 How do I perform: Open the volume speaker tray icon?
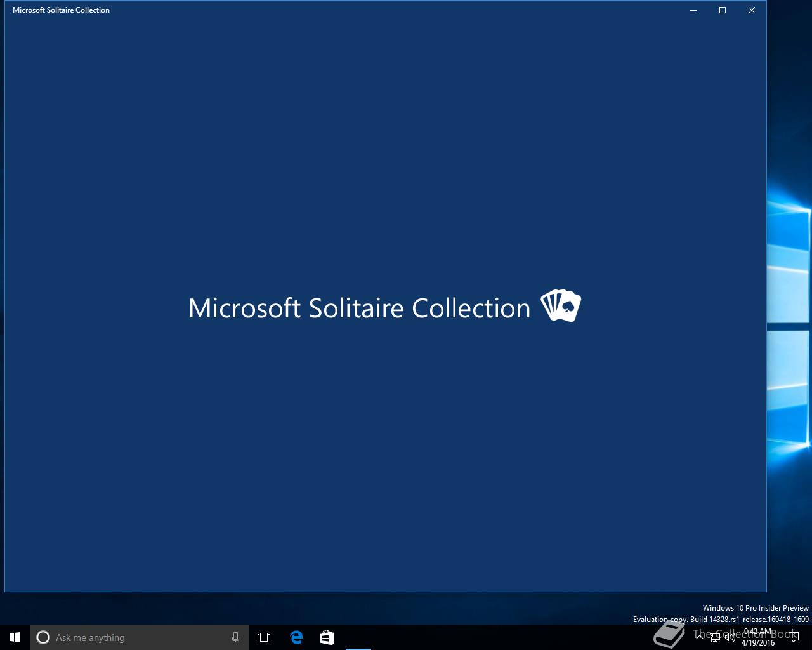(730, 637)
